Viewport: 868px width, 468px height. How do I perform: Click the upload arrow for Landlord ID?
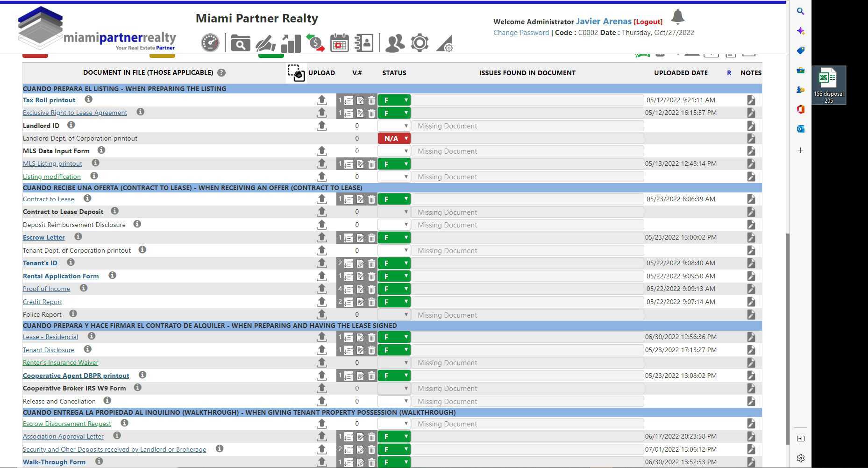(x=321, y=126)
